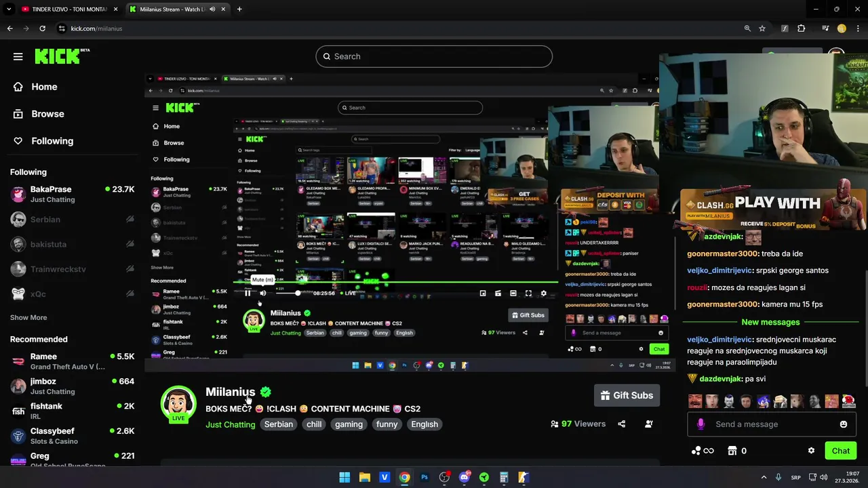Image resolution: width=868 pixels, height=488 pixels.
Task: Go back using browser back arrow
Action: point(9,28)
